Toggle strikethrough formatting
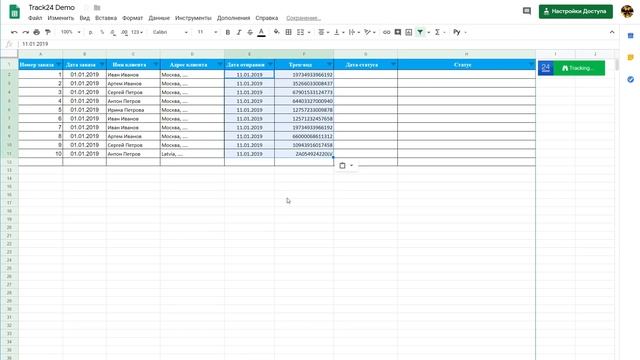640x360 pixels. coord(250,32)
